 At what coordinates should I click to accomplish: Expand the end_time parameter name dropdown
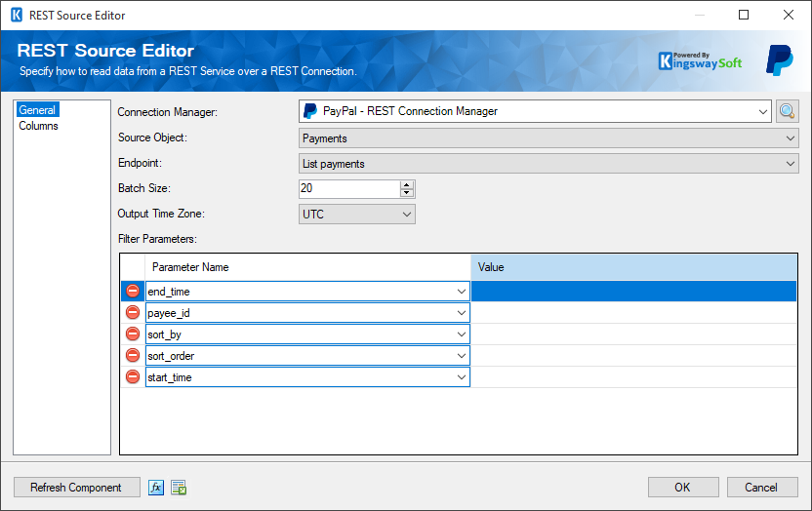461,292
